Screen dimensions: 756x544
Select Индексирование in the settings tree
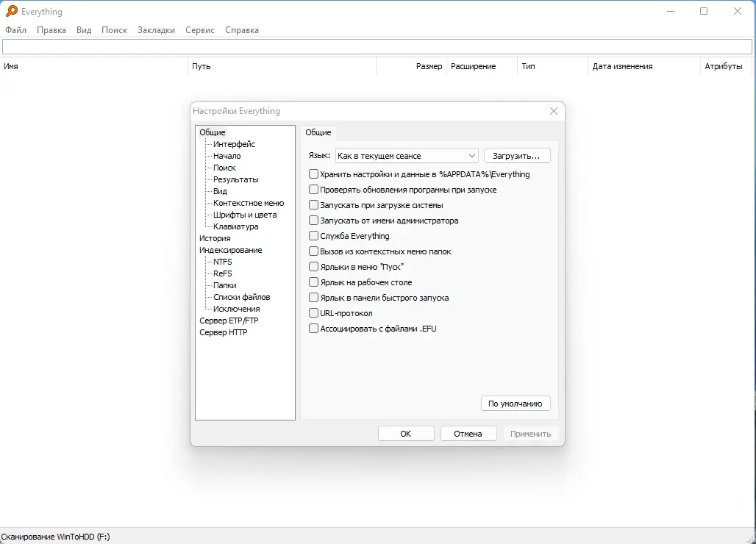tap(230, 250)
